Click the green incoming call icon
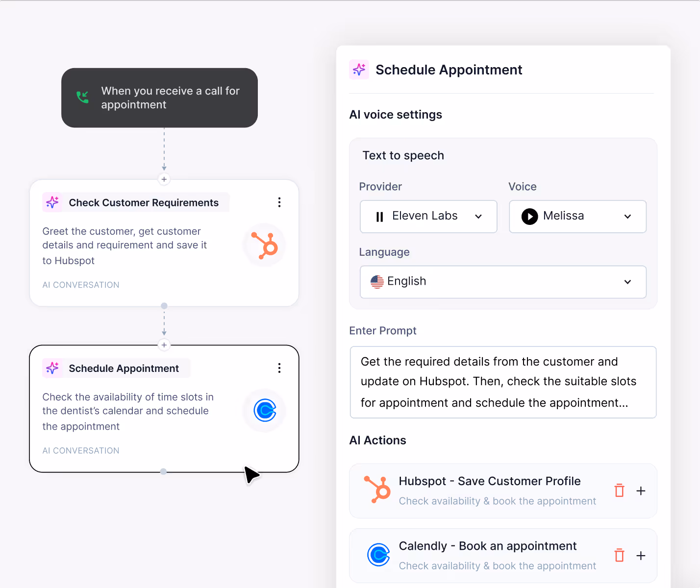 [x=83, y=97]
